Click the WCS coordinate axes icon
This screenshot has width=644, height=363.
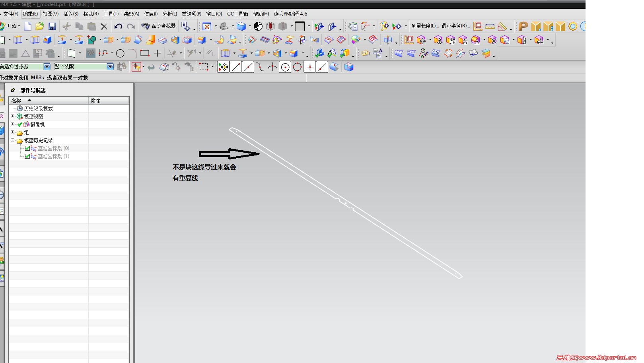click(x=365, y=26)
